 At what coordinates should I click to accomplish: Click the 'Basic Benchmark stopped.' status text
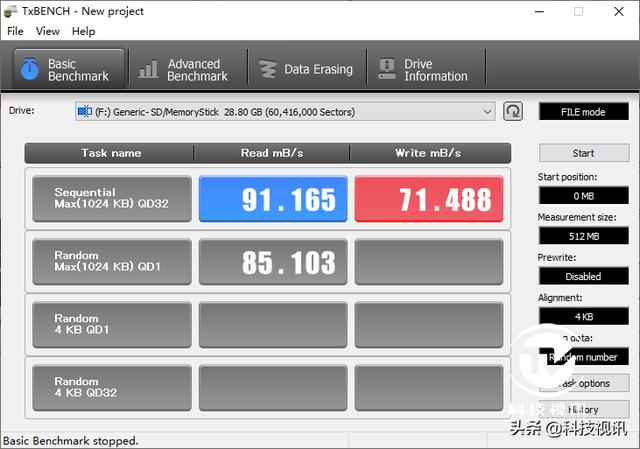point(71,441)
